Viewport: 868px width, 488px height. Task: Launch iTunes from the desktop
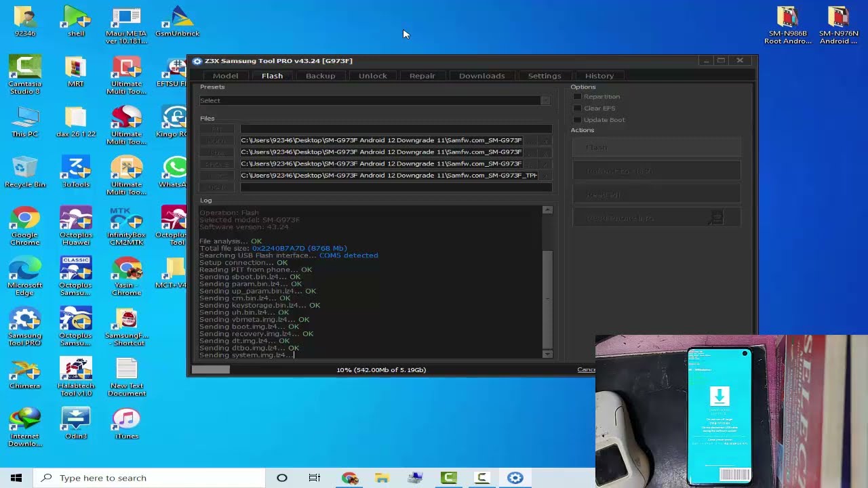coord(126,423)
